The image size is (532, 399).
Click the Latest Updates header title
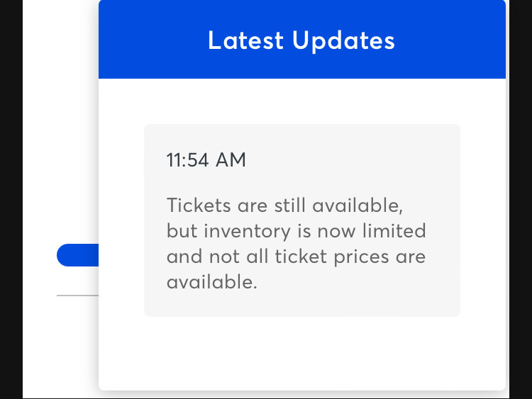(x=301, y=40)
